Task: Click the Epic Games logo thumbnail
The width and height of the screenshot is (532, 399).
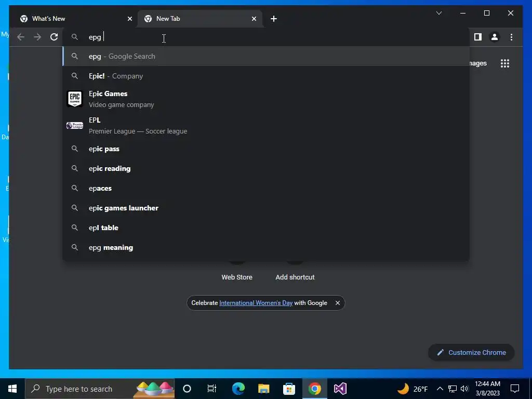Action: pyautogui.click(x=75, y=99)
